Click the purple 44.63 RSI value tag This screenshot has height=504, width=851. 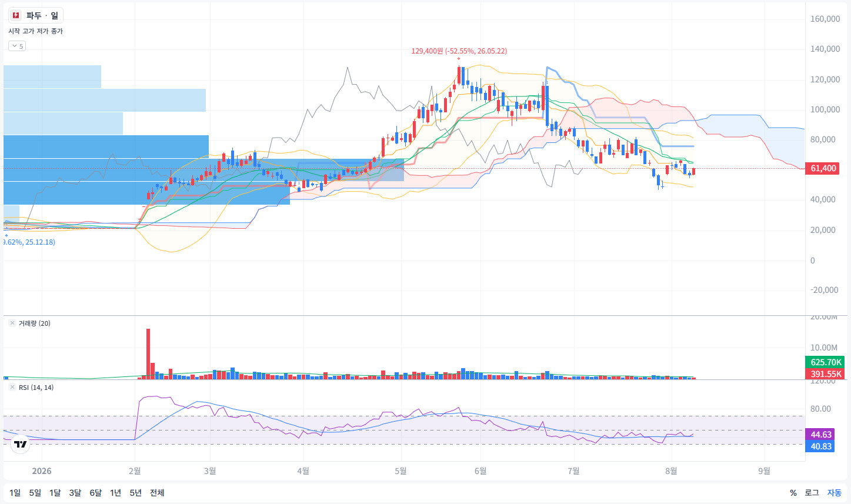(x=821, y=435)
